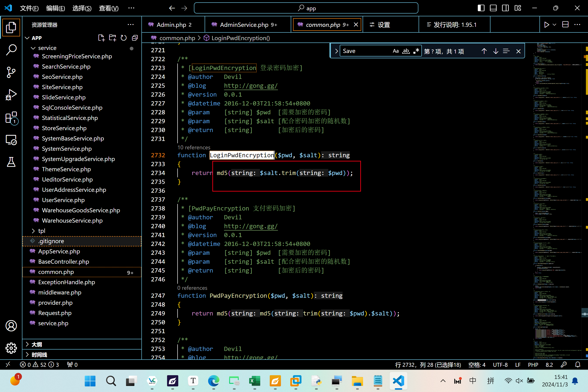Toggle Match Case in find widget
588x392 pixels.
click(x=396, y=51)
